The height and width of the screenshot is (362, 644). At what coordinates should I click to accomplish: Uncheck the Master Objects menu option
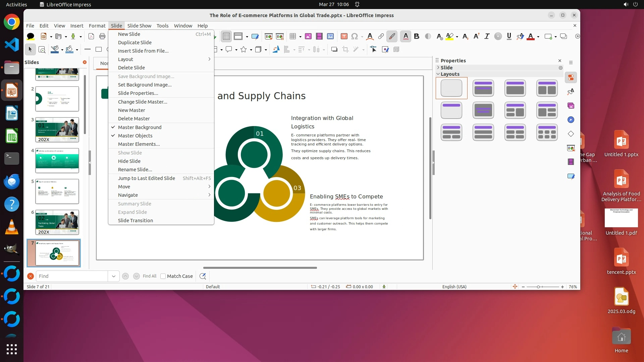pos(135,136)
